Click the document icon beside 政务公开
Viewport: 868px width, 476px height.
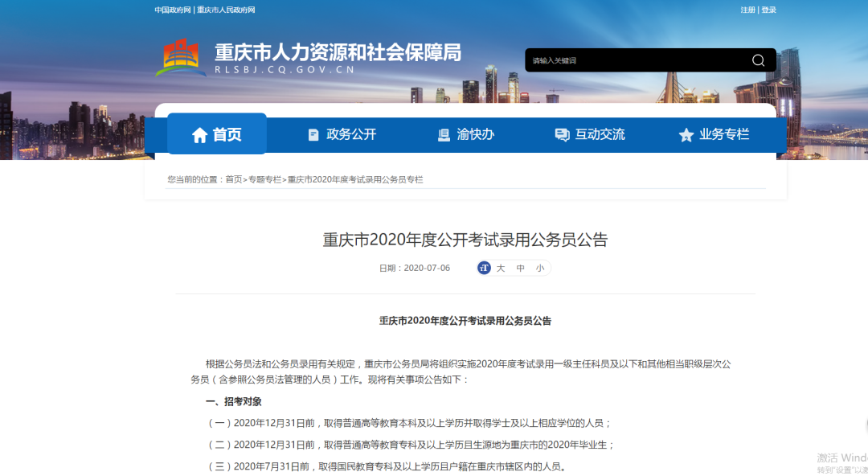pos(313,135)
